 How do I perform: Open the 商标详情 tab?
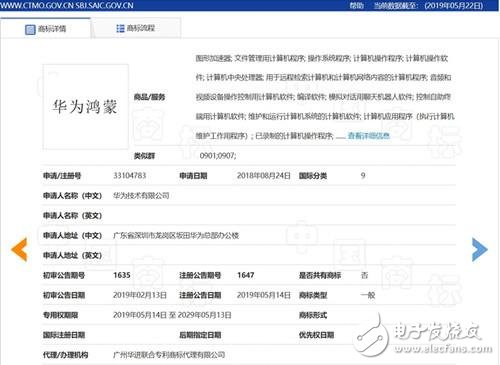(x=45, y=29)
